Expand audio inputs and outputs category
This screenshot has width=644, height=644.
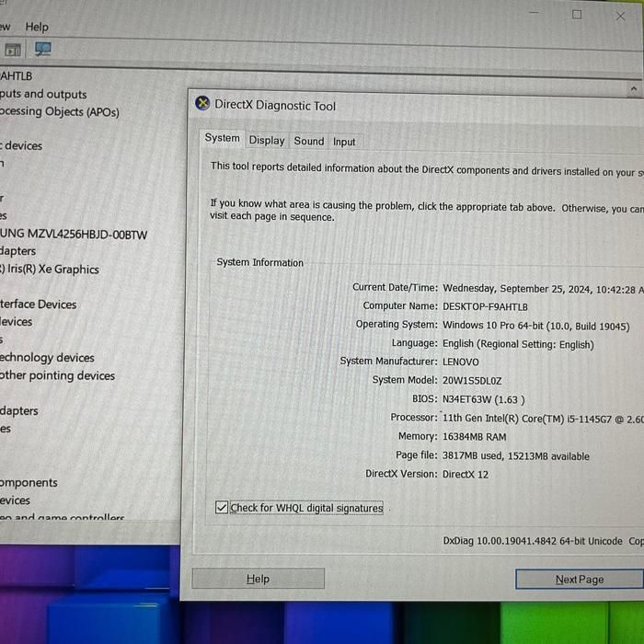click(44, 94)
